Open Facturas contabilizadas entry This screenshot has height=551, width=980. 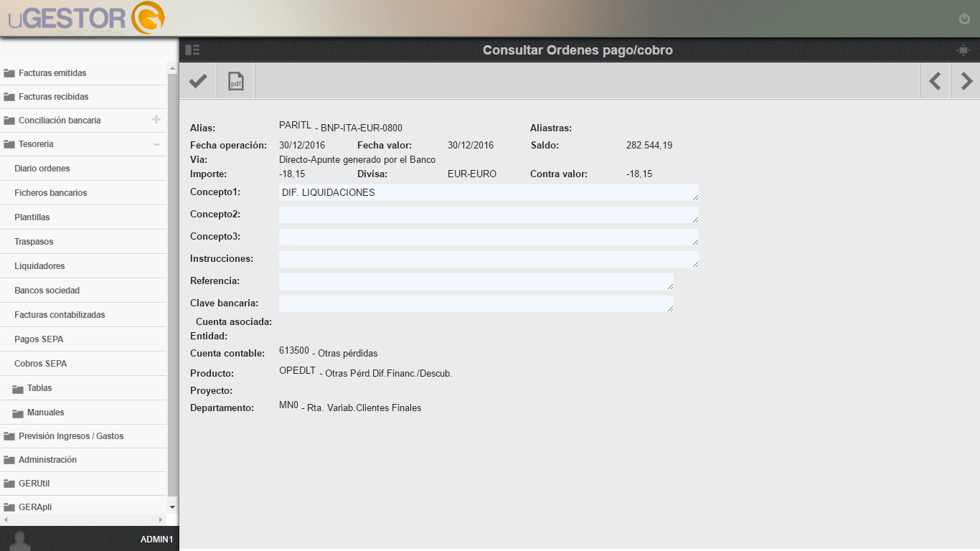pyautogui.click(x=84, y=315)
